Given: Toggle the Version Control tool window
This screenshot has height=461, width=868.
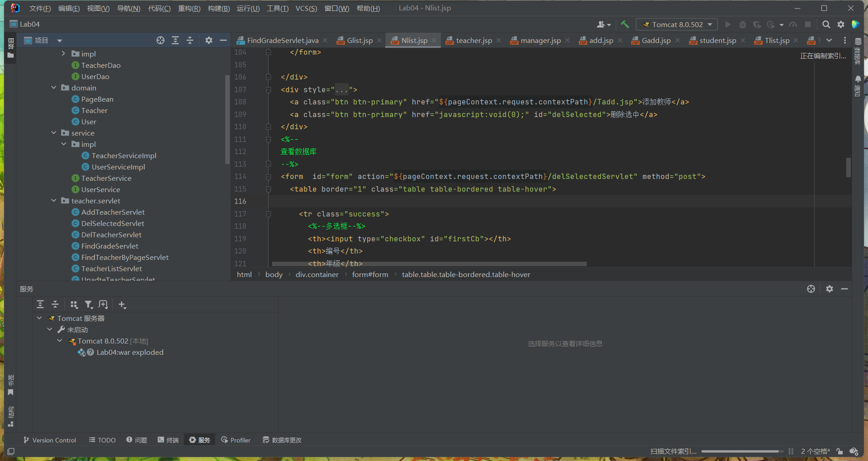Looking at the screenshot, I should tap(50, 440).
